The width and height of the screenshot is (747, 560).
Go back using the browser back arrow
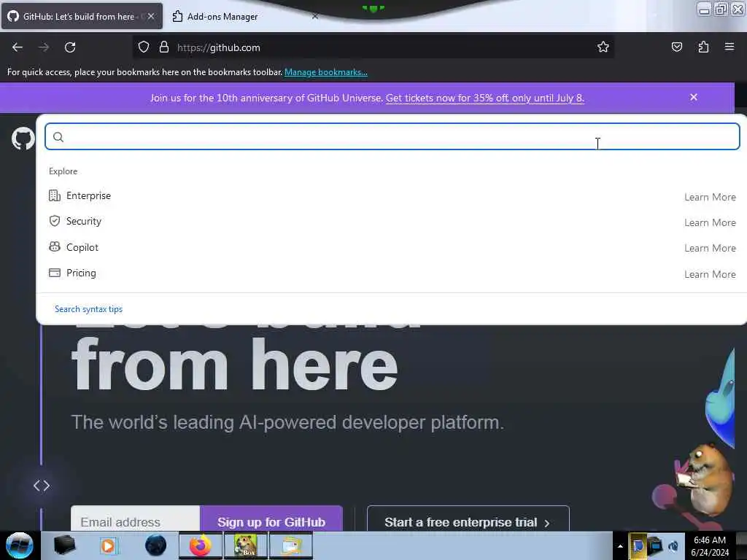pos(18,47)
